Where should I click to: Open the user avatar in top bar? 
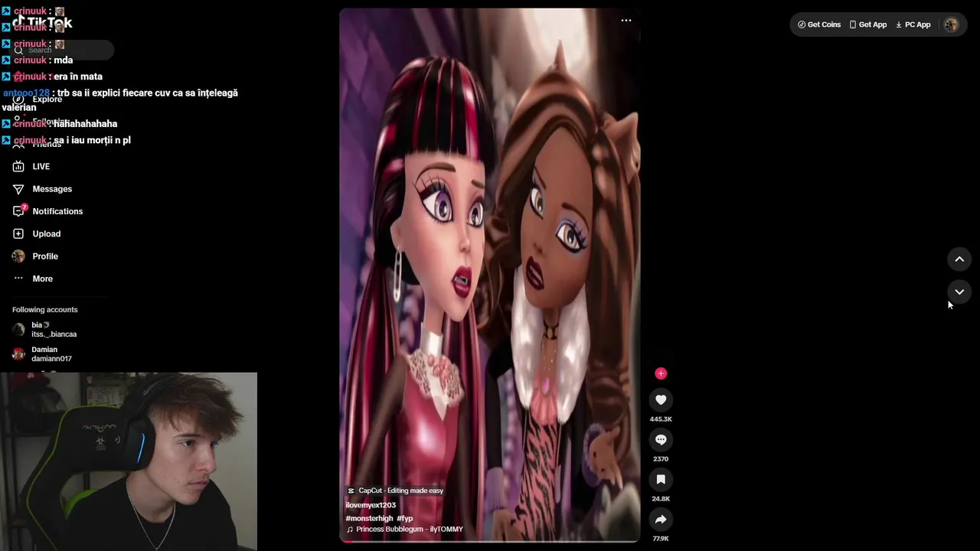(x=951, y=24)
